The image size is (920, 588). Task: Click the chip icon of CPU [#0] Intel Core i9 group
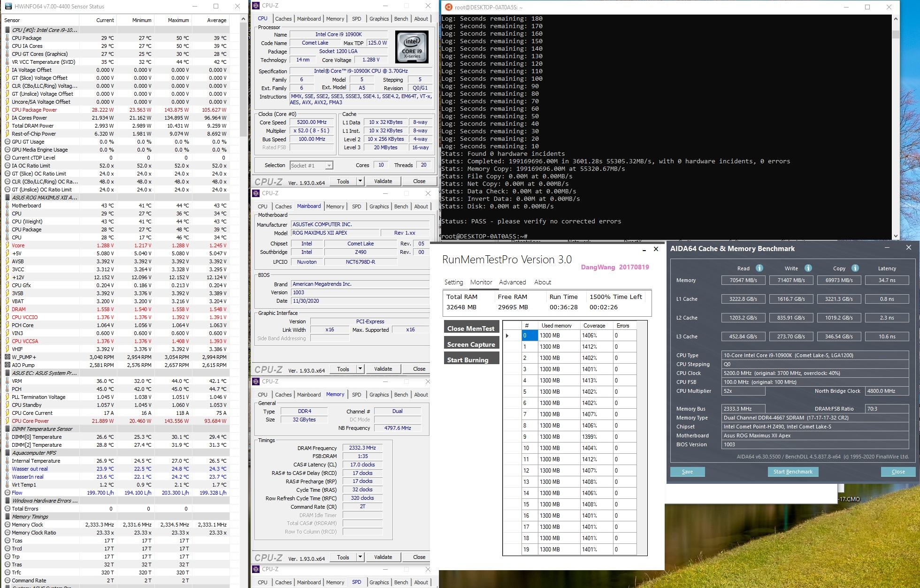pyautogui.click(x=7, y=30)
